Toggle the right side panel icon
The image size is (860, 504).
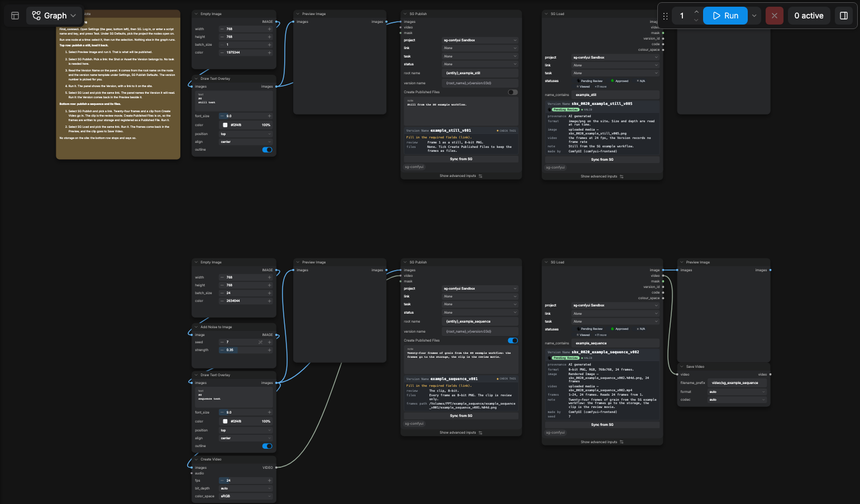844,16
